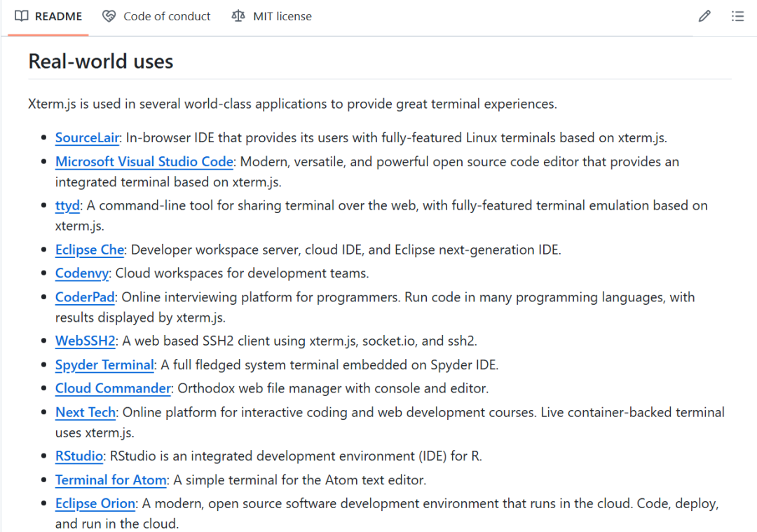Screen dimensions: 757x532
Task: Follow the WebSSH2 link
Action: click(85, 341)
